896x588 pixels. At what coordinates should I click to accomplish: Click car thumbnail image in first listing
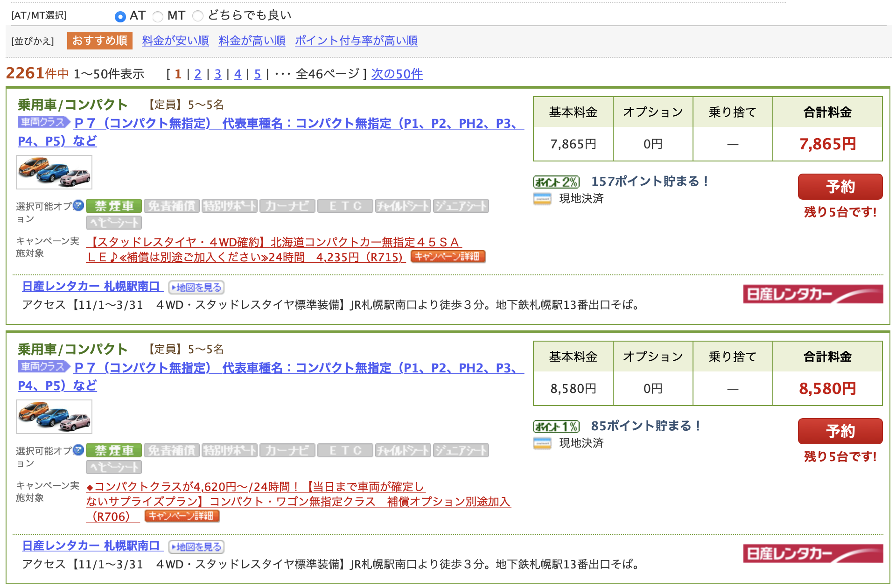[x=54, y=172]
